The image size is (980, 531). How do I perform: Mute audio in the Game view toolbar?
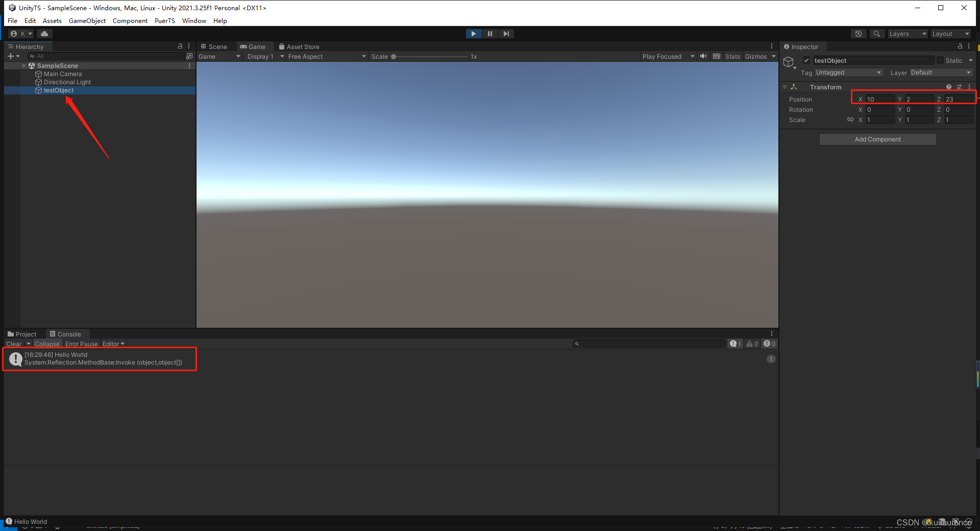703,56
